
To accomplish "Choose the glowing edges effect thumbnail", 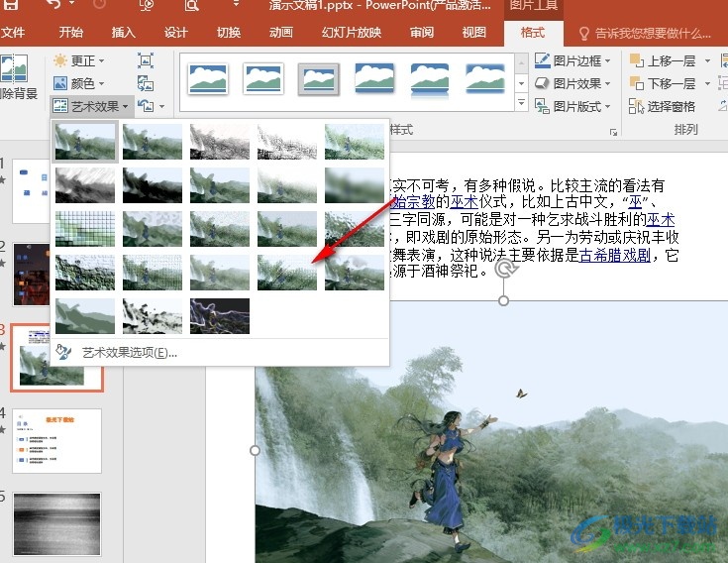I will tap(220, 315).
